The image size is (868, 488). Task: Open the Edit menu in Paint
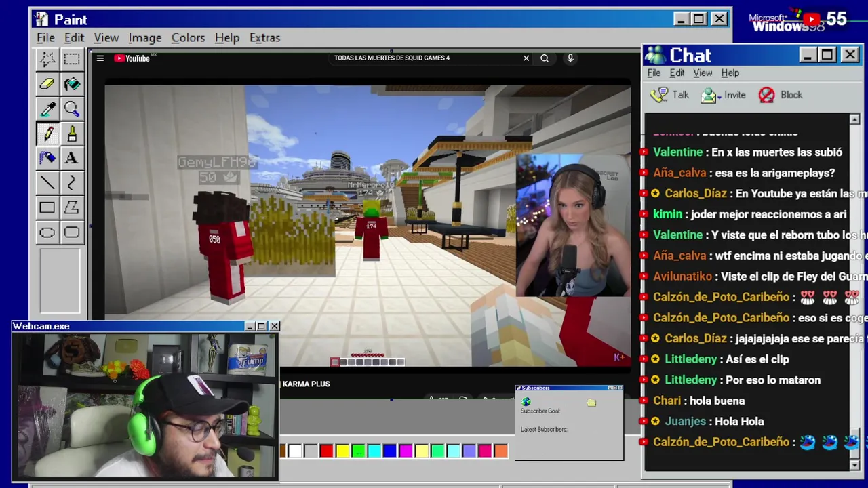coord(74,38)
